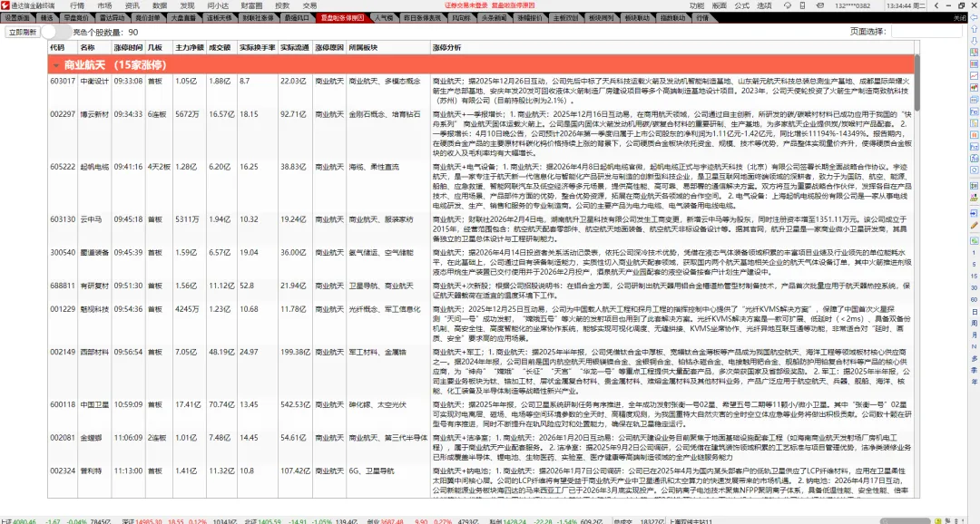The image size is (980, 524).
Task: Click the up arrow icon in right sidebar
Action: tap(974, 29)
